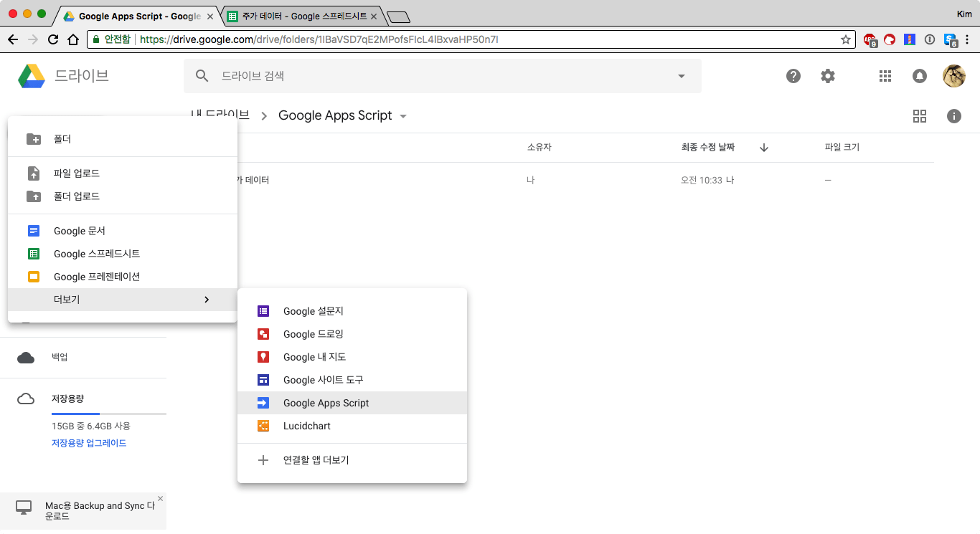Expand the search options dropdown arrow
Viewport: 980px width, 534px height.
(681, 76)
